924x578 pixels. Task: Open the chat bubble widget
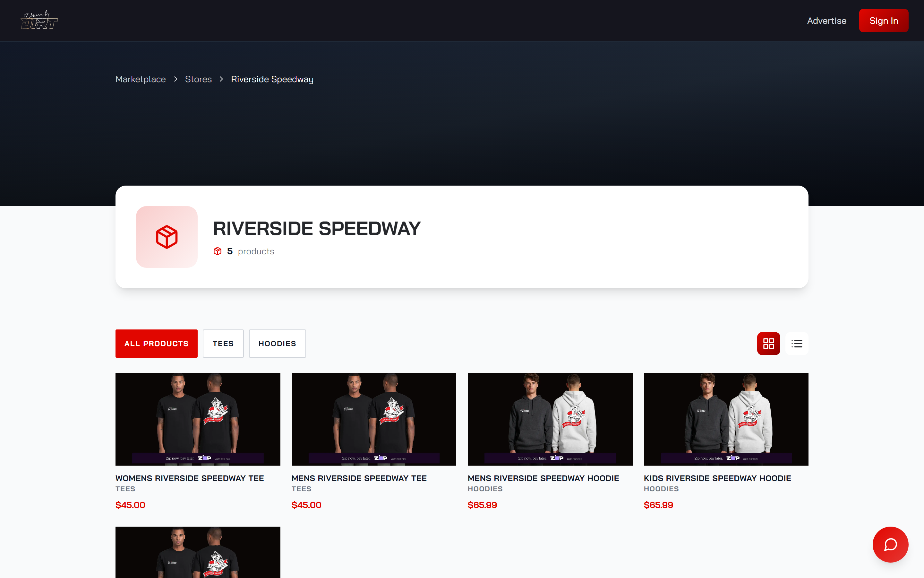(x=890, y=544)
